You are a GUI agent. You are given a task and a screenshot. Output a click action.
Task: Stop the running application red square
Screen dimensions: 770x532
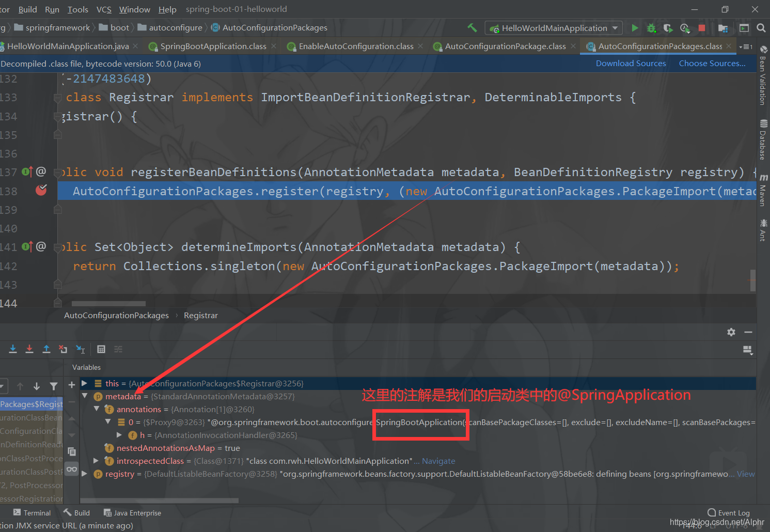[702, 28]
